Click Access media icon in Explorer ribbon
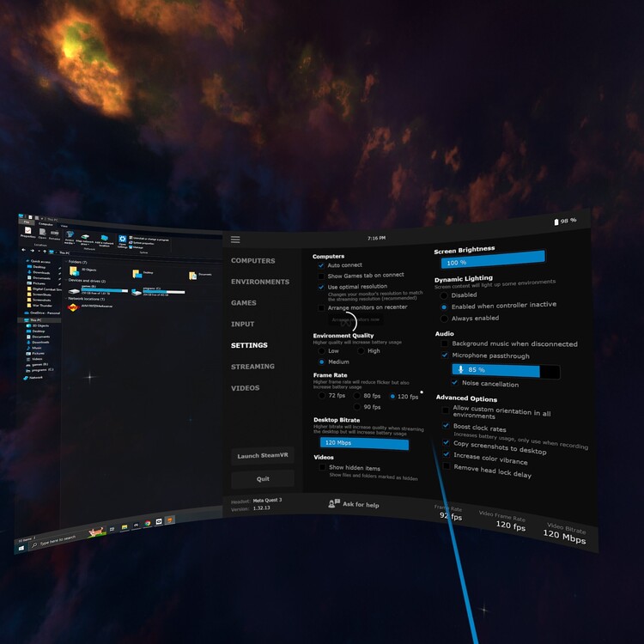The width and height of the screenshot is (644, 644). pos(70,234)
